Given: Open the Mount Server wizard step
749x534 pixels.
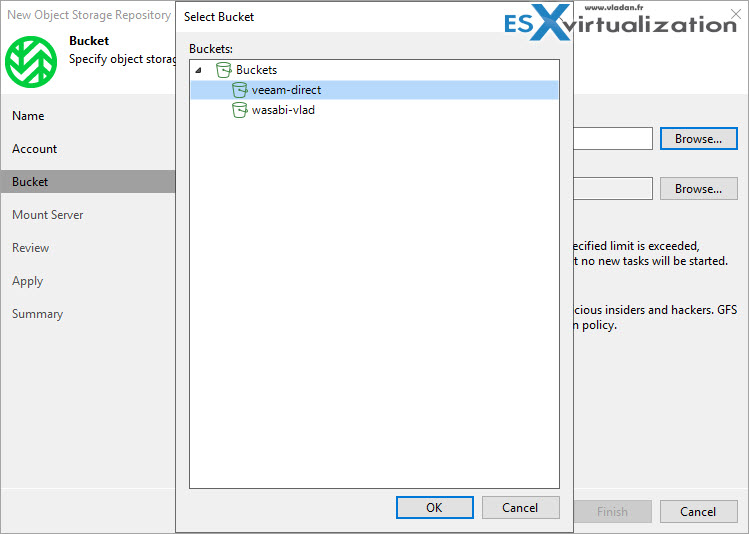Looking at the screenshot, I should tap(48, 215).
